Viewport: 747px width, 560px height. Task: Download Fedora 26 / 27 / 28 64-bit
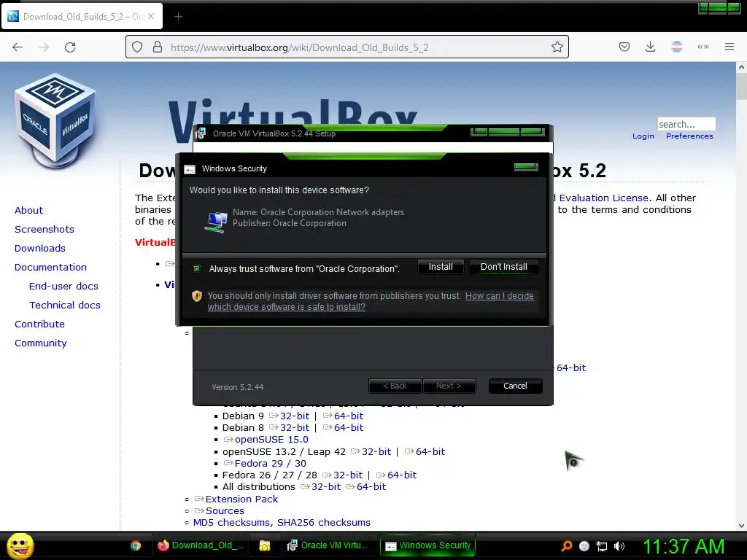coord(402,475)
